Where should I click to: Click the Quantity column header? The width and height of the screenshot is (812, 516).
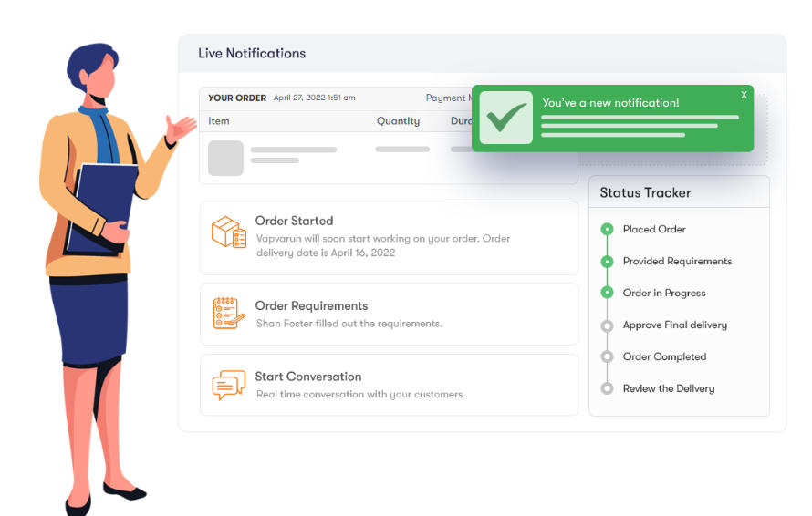coord(398,121)
